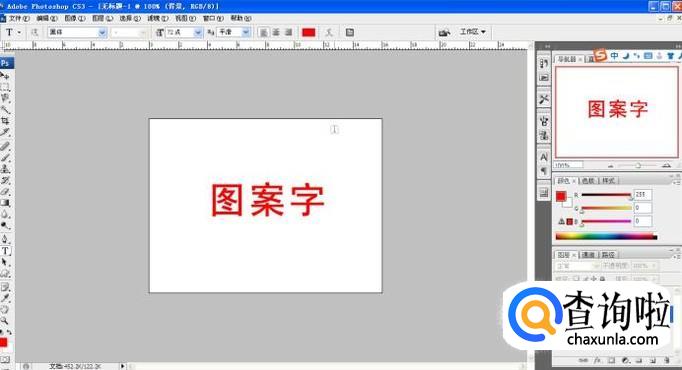Click the G value field in Color panel
This screenshot has height=370, width=682.
(x=642, y=208)
